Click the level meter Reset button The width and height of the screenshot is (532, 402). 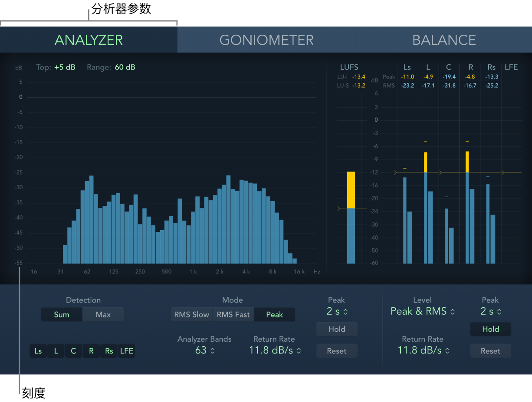pyautogui.click(x=490, y=351)
